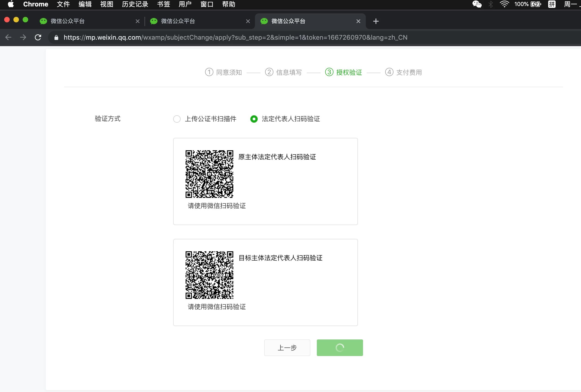This screenshot has height=392, width=581.
Task: Click the 目标主体法定代表人 QR code
Action: point(209,275)
